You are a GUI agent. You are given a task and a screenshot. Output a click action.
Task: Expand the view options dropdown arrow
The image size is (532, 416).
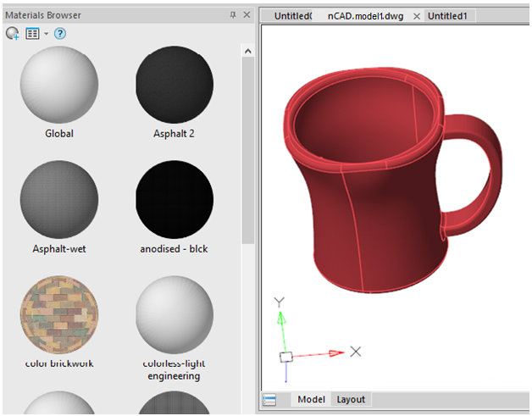click(46, 34)
